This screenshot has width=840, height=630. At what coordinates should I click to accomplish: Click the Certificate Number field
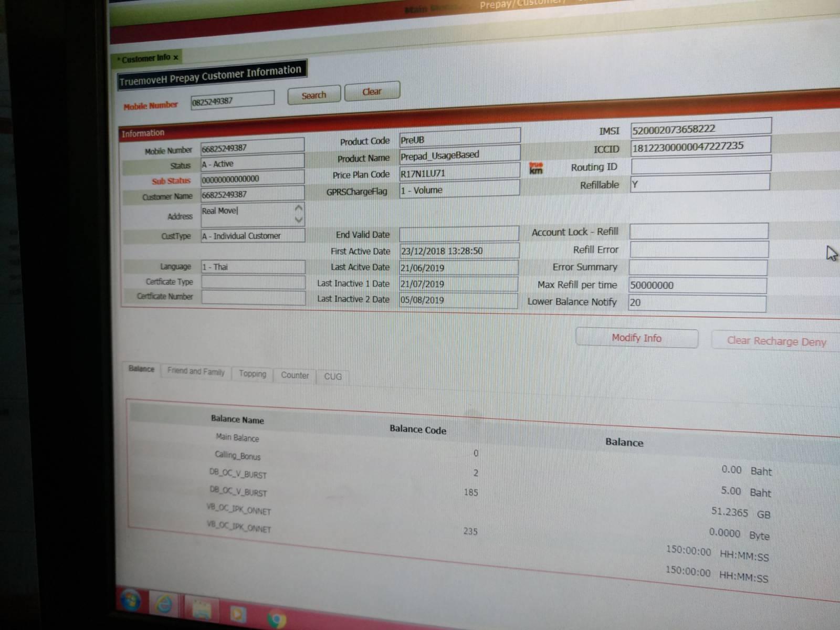tap(253, 297)
